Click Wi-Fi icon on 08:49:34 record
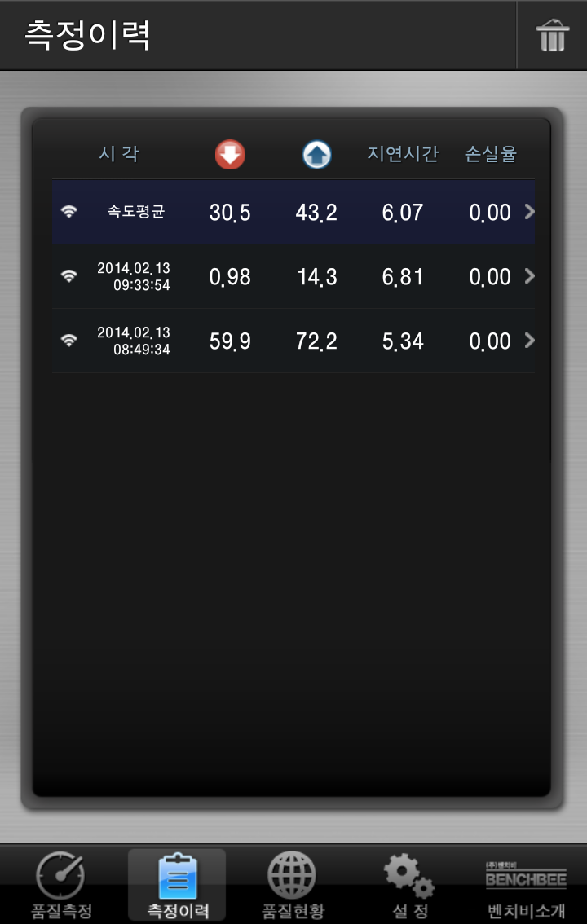 (x=69, y=340)
